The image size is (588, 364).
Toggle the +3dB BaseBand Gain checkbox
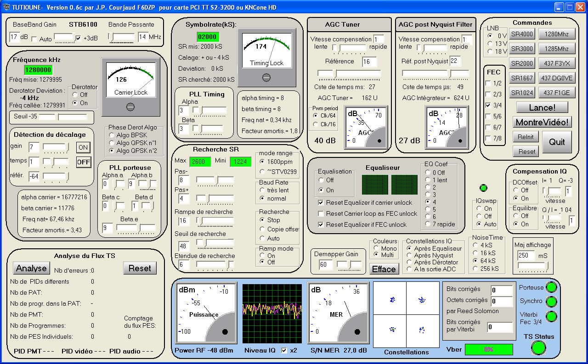pyautogui.click(x=78, y=39)
